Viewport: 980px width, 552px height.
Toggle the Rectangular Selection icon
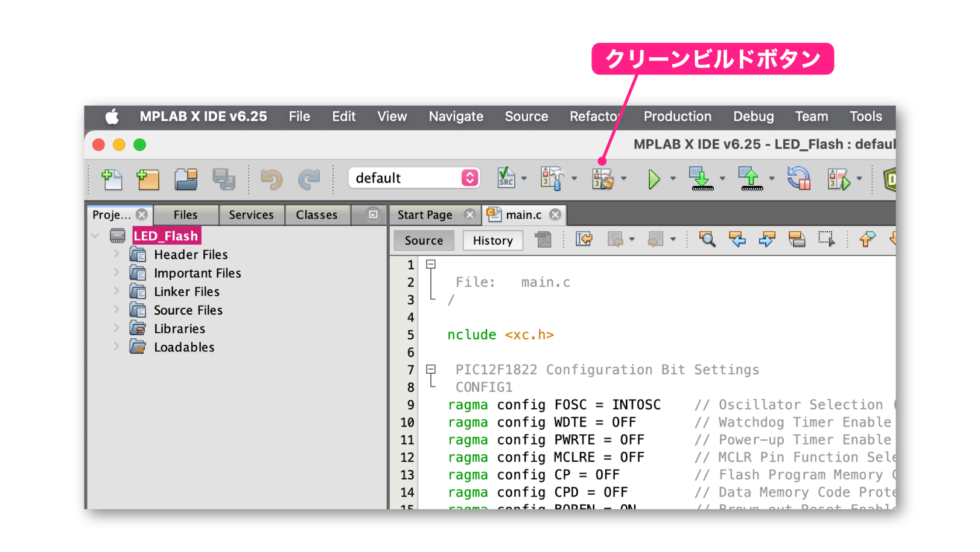tap(827, 239)
